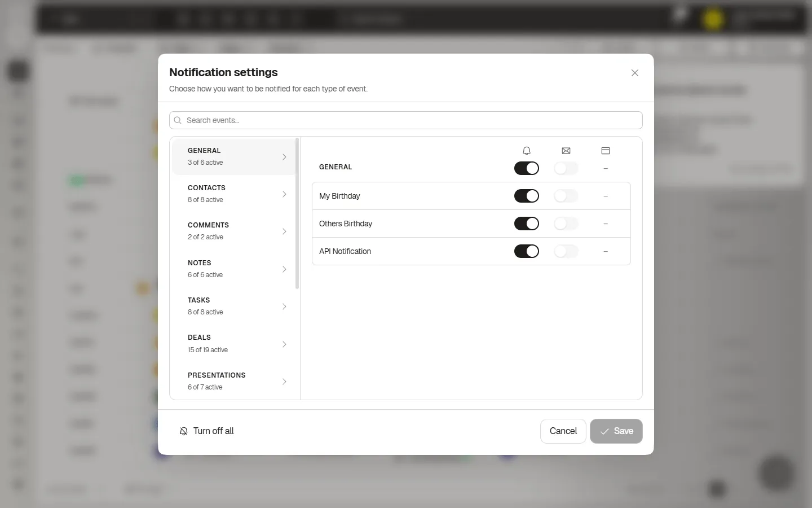
Task: Expand the GENERAL category chevron
Action: click(284, 157)
